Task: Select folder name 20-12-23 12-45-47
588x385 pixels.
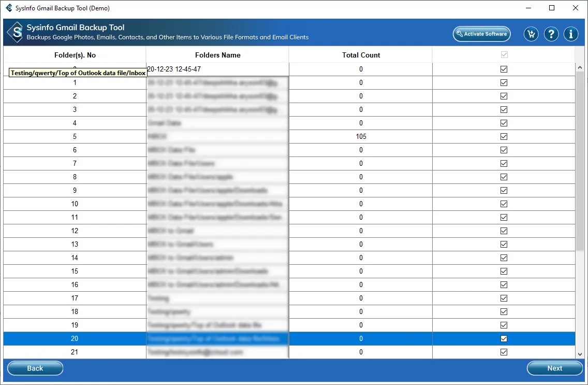Action: point(217,69)
